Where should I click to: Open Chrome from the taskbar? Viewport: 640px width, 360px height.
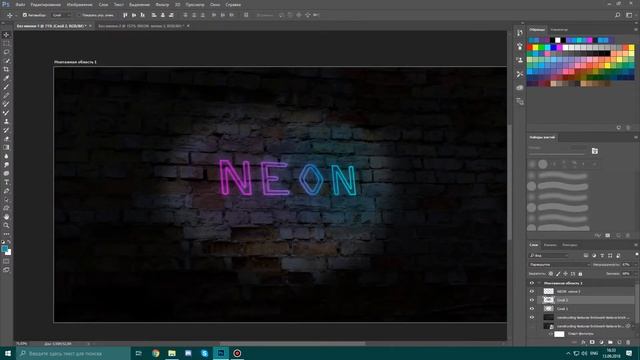pyautogui.click(x=156, y=353)
